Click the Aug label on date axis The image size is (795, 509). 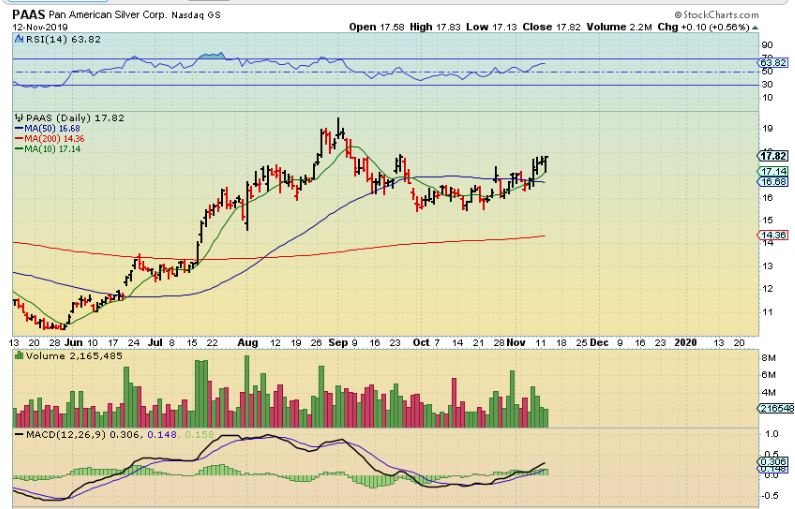248,343
